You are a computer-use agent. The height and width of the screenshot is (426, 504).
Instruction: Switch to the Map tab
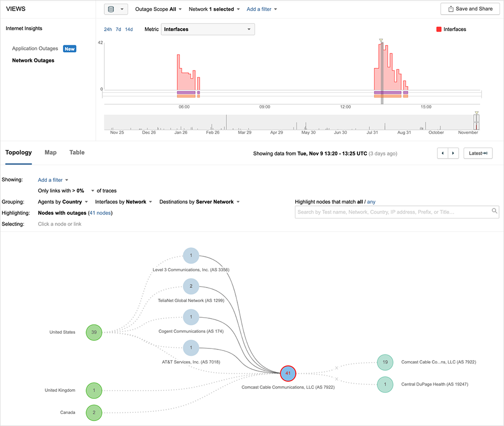tap(50, 153)
